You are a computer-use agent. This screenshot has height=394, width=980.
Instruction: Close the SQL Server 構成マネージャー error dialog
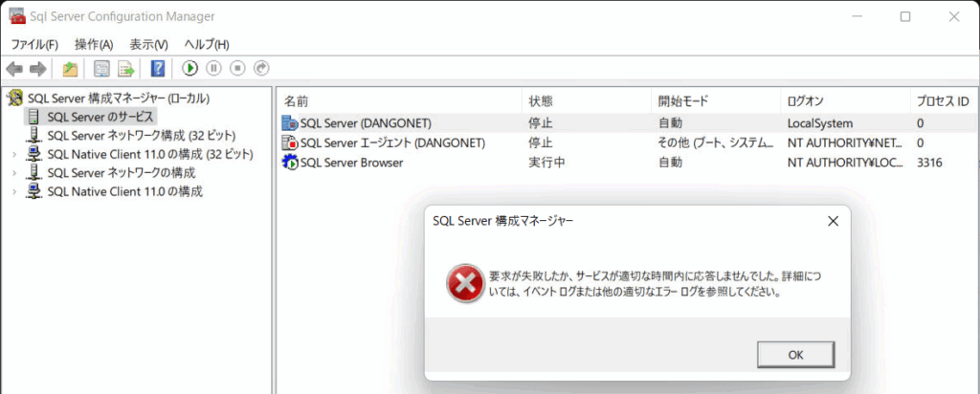(x=832, y=221)
